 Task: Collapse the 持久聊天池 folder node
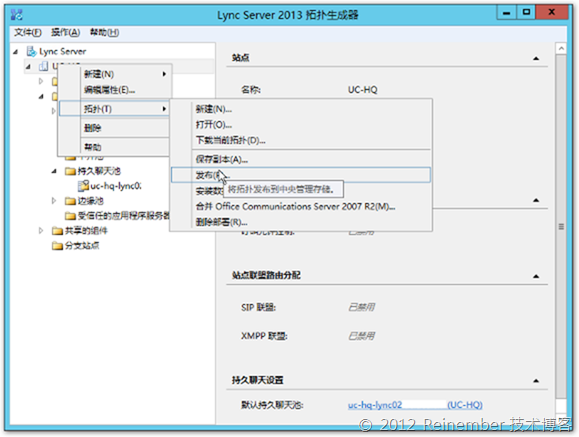pos(54,171)
